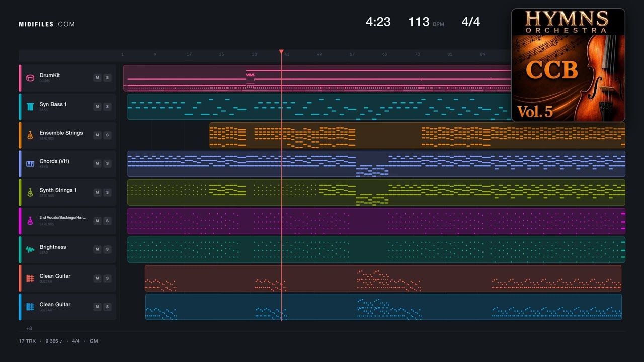Mute the DrumKit track
644x362 pixels.
[97, 78]
